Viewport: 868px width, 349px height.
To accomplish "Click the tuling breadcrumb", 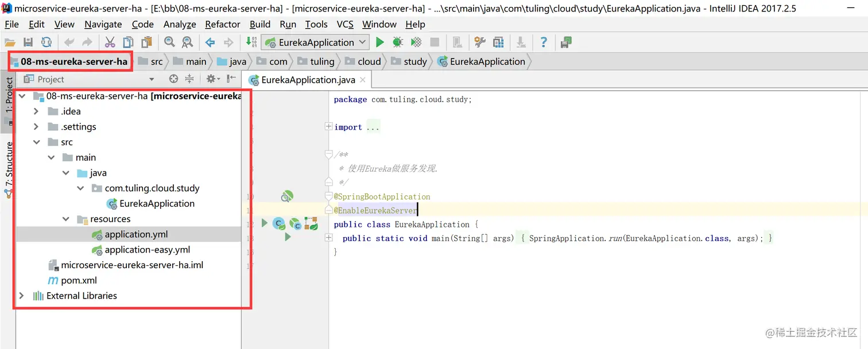I will pyautogui.click(x=316, y=61).
